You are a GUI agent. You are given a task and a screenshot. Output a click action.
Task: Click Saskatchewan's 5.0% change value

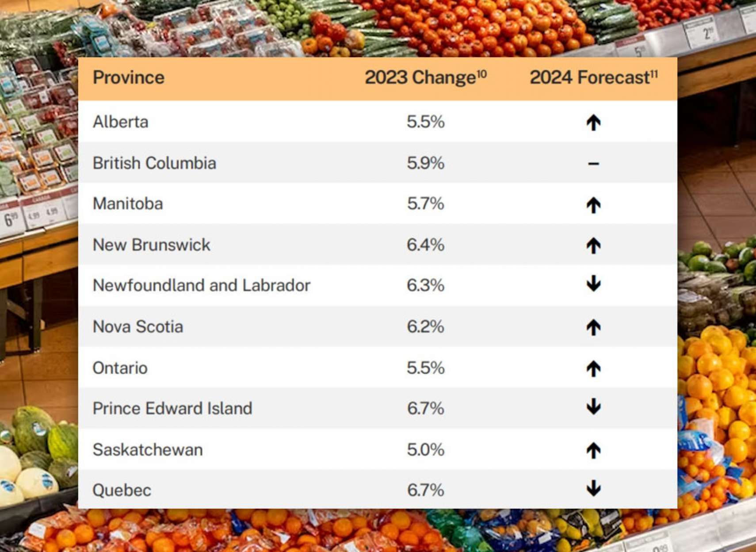coord(425,450)
